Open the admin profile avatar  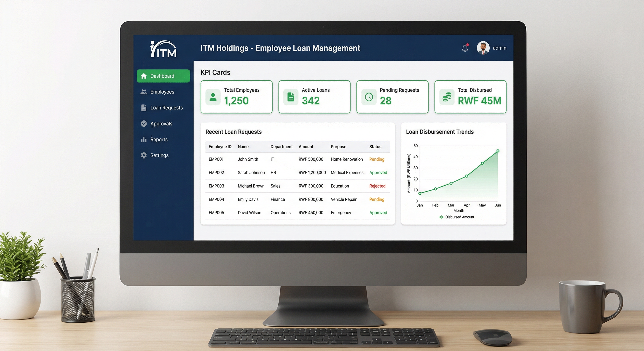click(x=483, y=48)
